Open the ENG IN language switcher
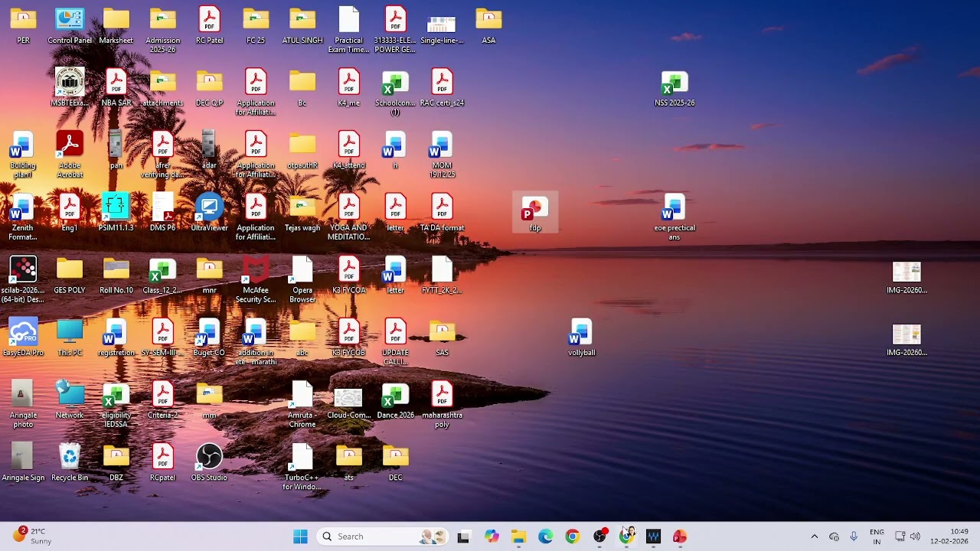The width and height of the screenshot is (980, 551). [x=877, y=536]
